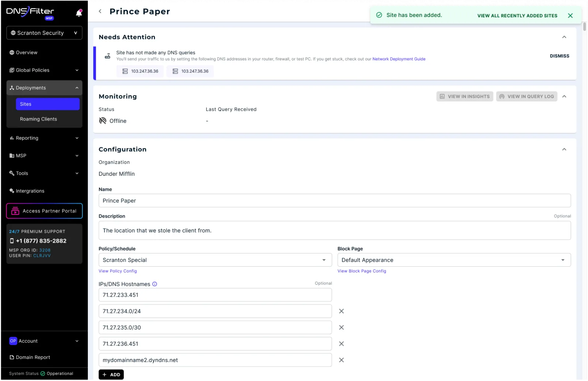Viewport: 588px width, 381px height.
Task: Click the Global Policies icon
Action: coord(12,70)
